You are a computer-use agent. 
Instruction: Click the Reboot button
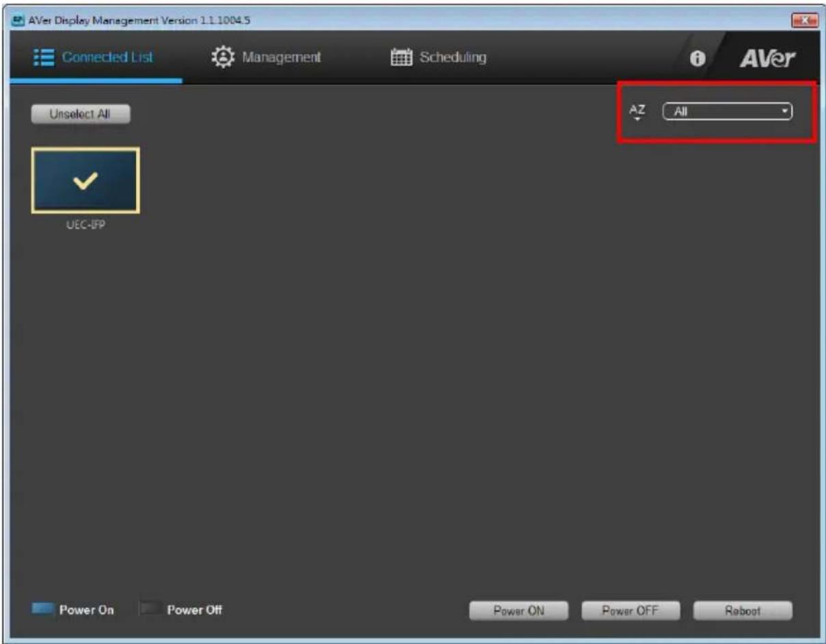click(743, 611)
